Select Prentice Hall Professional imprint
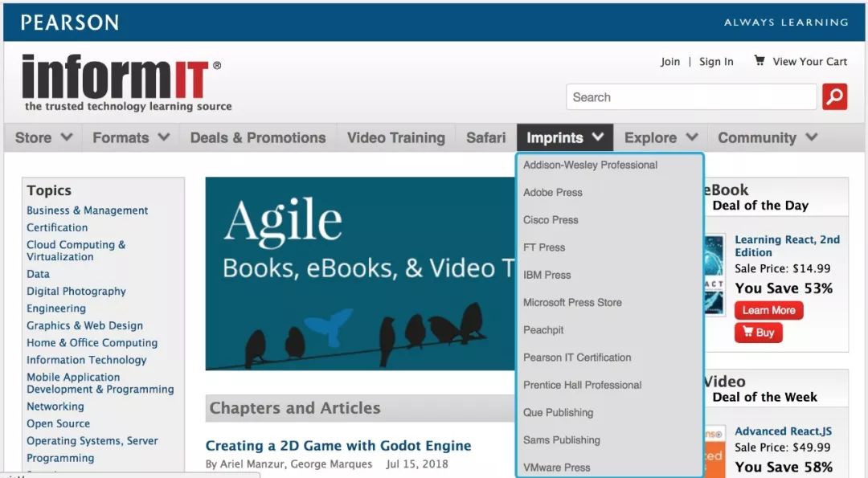The width and height of the screenshot is (868, 478). point(583,385)
